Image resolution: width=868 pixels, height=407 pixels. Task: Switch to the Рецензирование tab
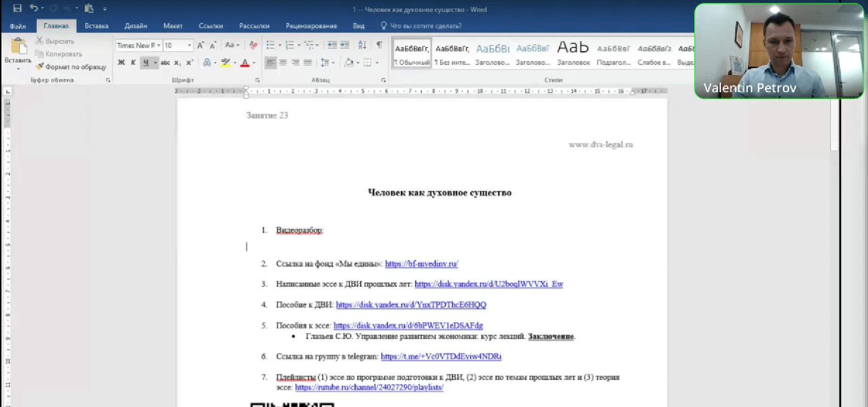311,26
